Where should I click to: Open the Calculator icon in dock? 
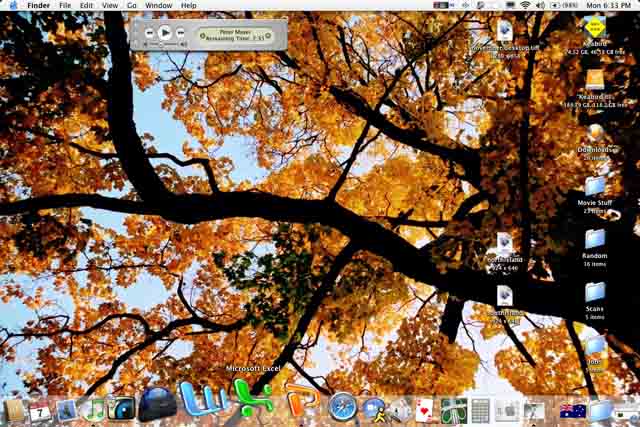[x=480, y=411]
